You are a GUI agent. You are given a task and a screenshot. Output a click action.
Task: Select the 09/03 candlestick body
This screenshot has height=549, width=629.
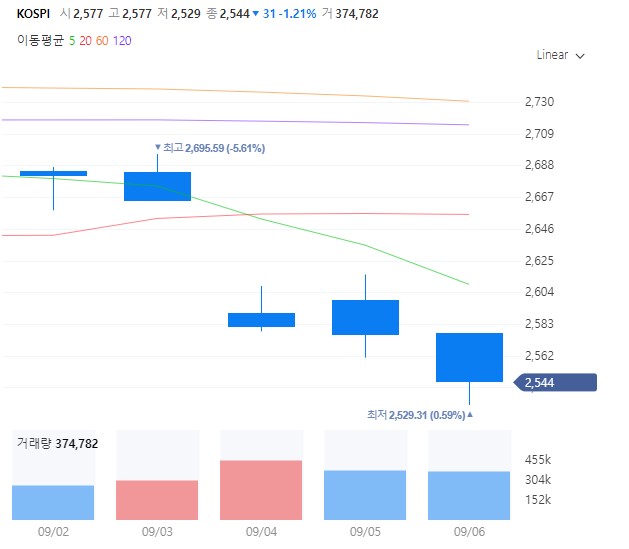click(157, 186)
